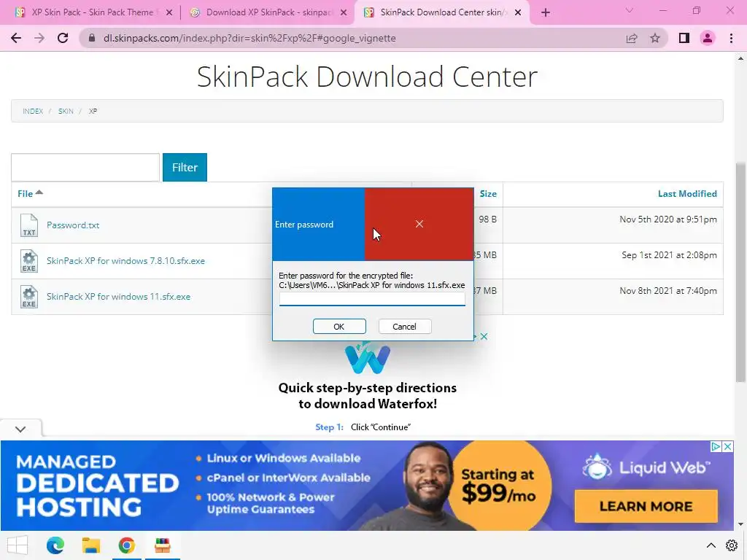
Task: Click Google Chrome taskbar icon
Action: coord(127,545)
